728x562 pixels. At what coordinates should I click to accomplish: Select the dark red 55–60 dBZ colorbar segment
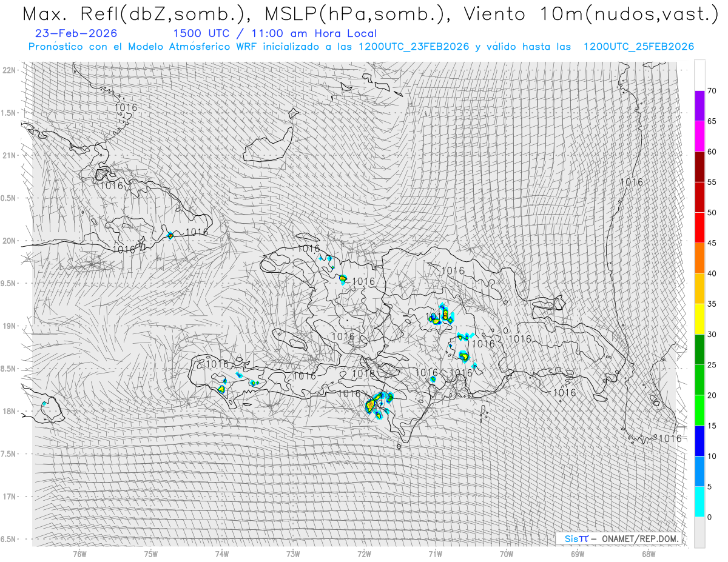(x=699, y=167)
